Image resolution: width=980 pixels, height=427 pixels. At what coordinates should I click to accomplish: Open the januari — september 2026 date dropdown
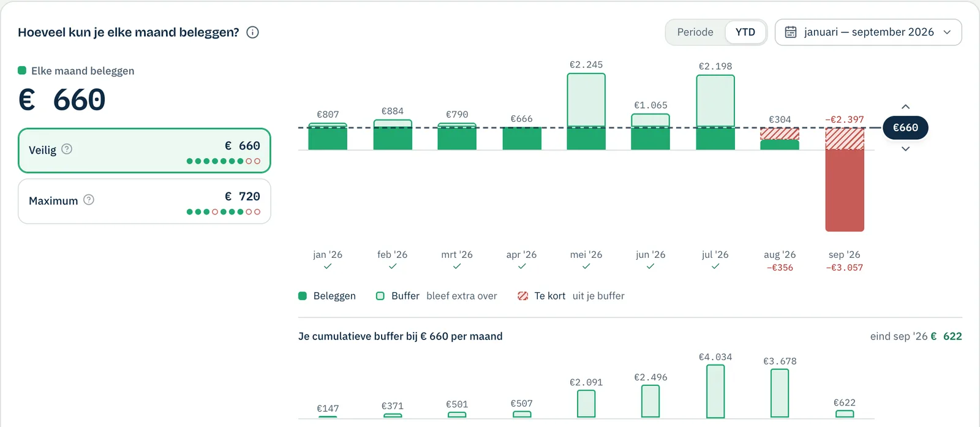pyautogui.click(x=869, y=32)
